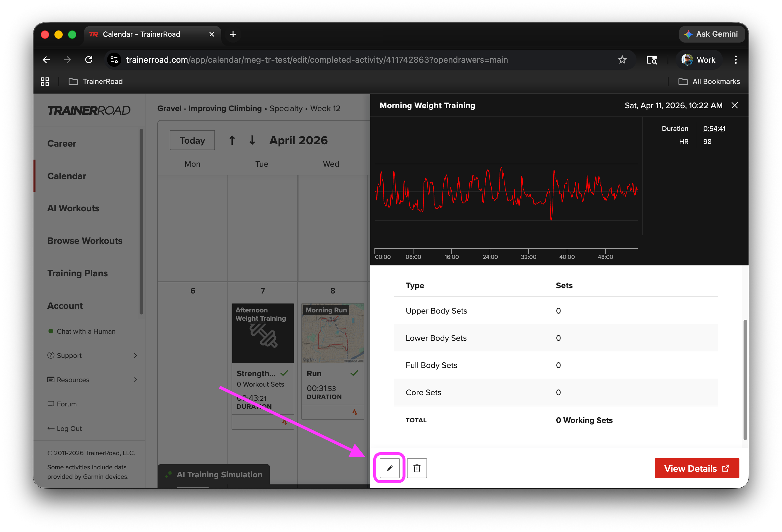782x532 pixels.
Task: Click the Support chevron arrow
Action: pyautogui.click(x=135, y=356)
